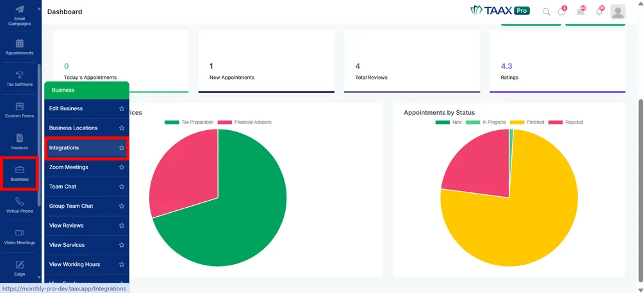The width and height of the screenshot is (644, 293).
Task: Open Virtual Phone sidebar icon
Action: point(20,201)
